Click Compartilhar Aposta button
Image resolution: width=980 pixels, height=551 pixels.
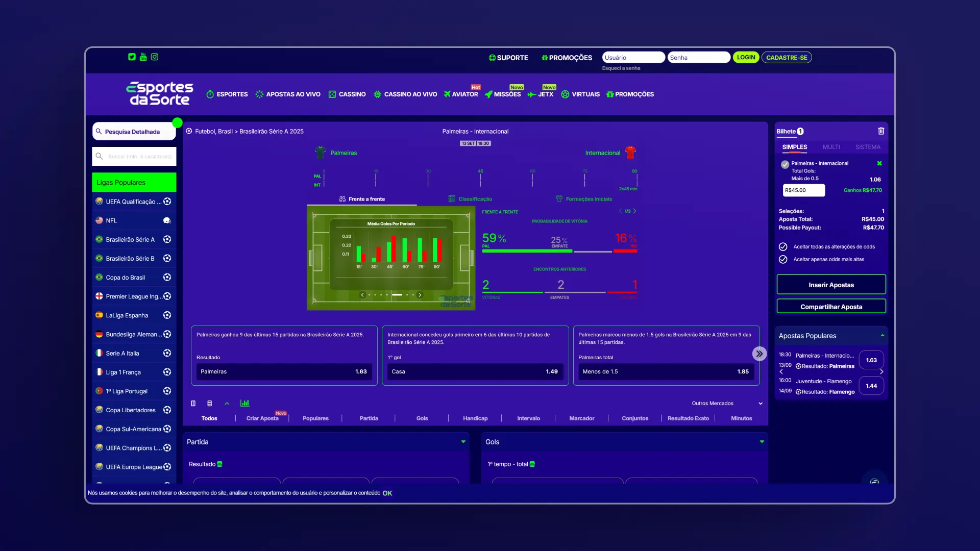pos(831,307)
